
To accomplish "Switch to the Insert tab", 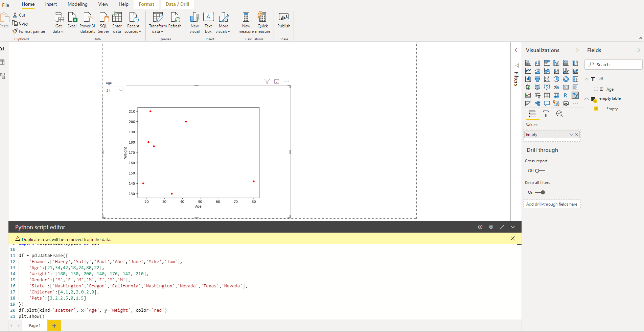I will (51, 4).
